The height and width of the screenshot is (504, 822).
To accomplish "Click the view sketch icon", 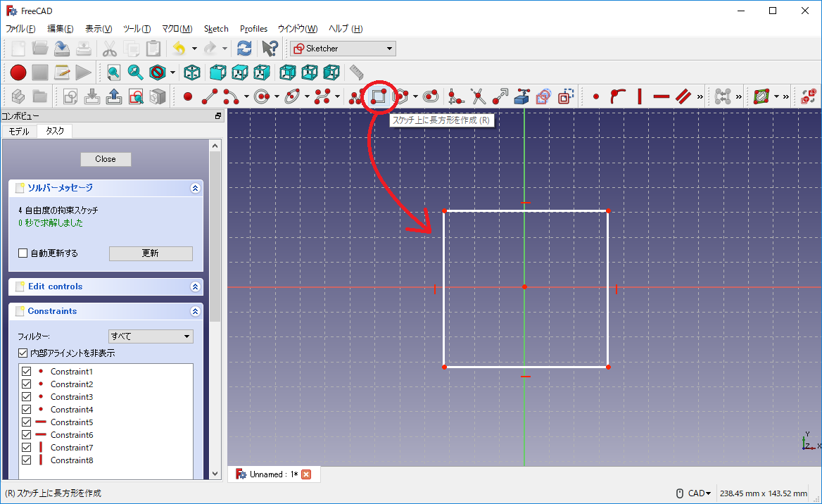I will point(136,96).
